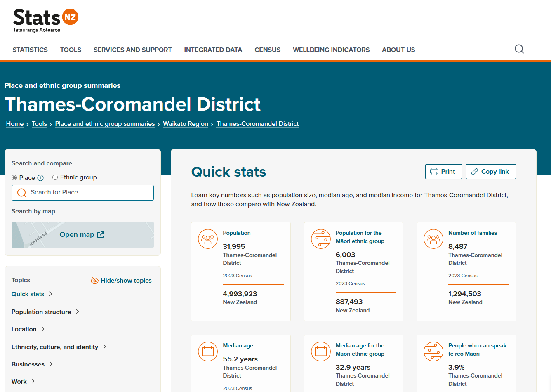This screenshot has height=392, width=551.
Task: Go to the Home breadcrumb link
Action: pyautogui.click(x=15, y=124)
